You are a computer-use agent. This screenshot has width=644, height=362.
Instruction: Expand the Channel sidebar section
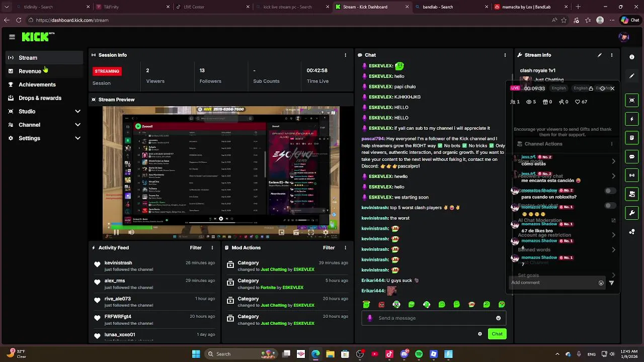[x=77, y=125]
